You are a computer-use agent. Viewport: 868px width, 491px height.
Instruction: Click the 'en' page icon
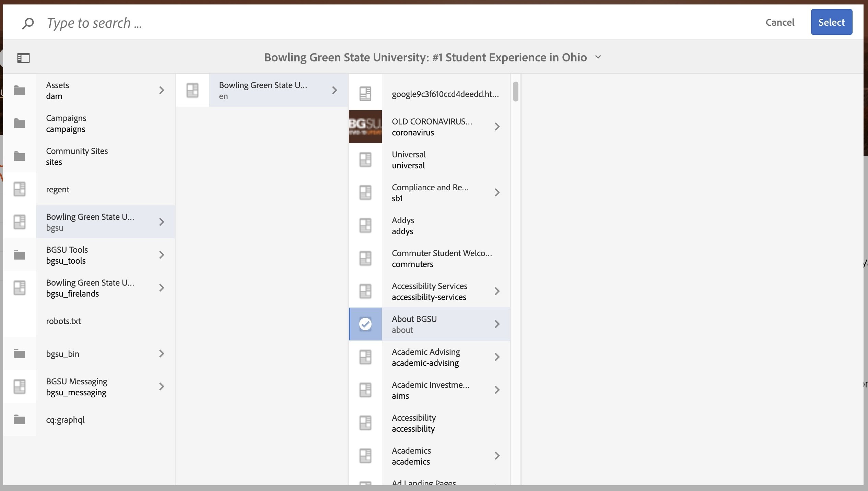tap(192, 90)
